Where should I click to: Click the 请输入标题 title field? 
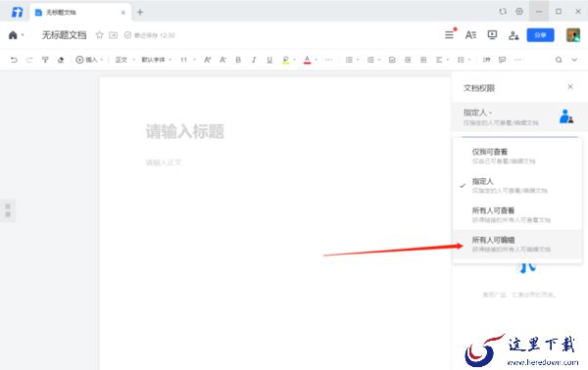(185, 132)
